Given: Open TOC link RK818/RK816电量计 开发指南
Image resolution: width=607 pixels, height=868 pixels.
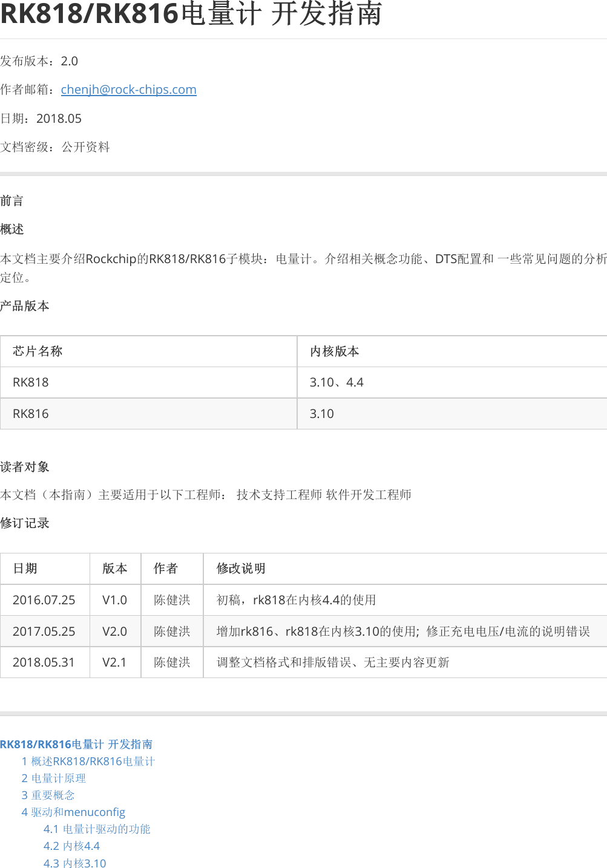Looking at the screenshot, I should (x=76, y=744).
